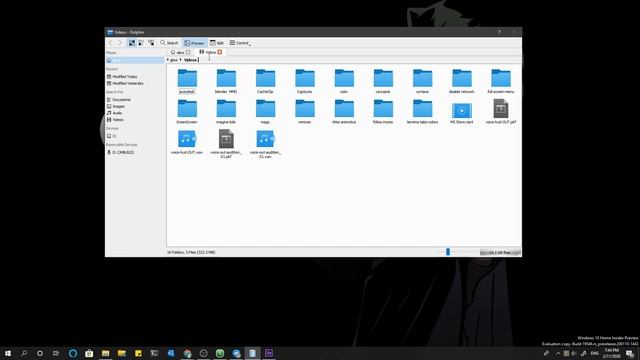This screenshot has height=360, width=640.
Task: Open the Windows Start menu
Action: coord(8,353)
